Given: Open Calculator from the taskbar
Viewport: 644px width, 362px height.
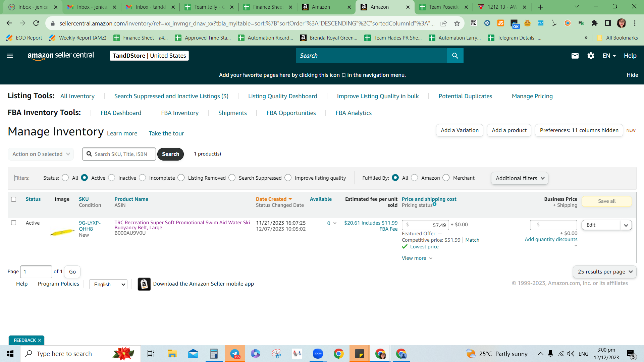Looking at the screenshot, I should tap(214, 354).
